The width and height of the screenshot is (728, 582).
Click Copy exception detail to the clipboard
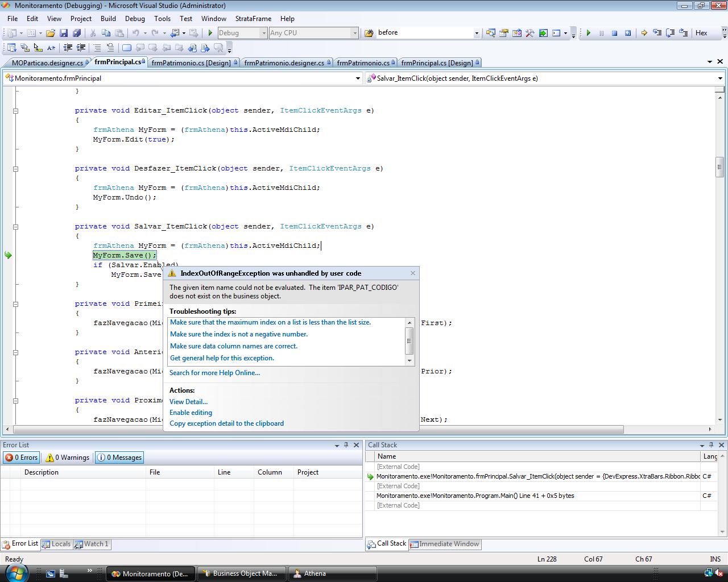226,423
